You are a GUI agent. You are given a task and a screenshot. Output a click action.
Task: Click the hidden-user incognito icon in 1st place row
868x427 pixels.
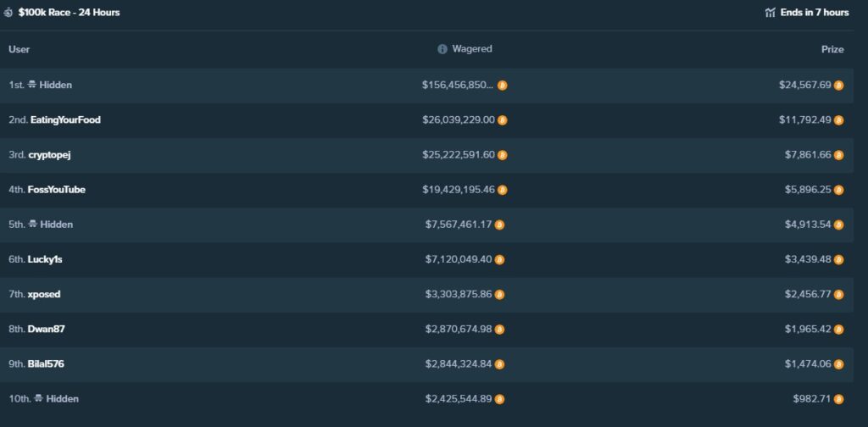pyautogui.click(x=32, y=85)
